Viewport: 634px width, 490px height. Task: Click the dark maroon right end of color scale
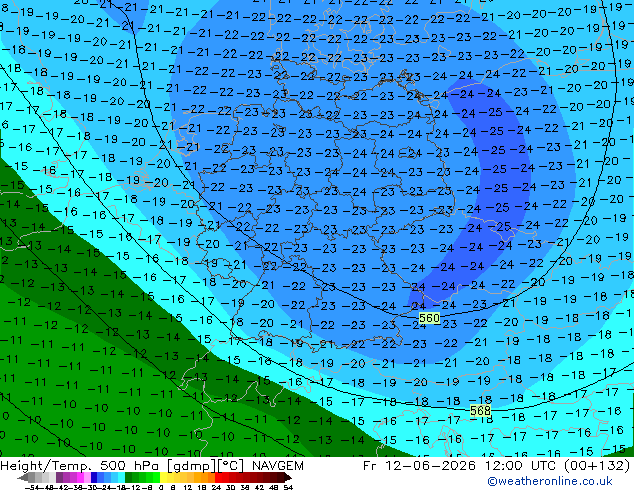tap(287, 477)
